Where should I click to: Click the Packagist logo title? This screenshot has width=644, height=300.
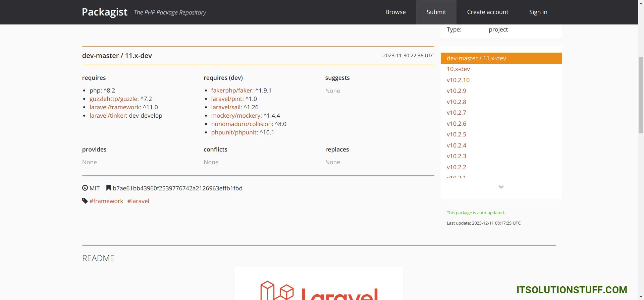[x=105, y=12]
